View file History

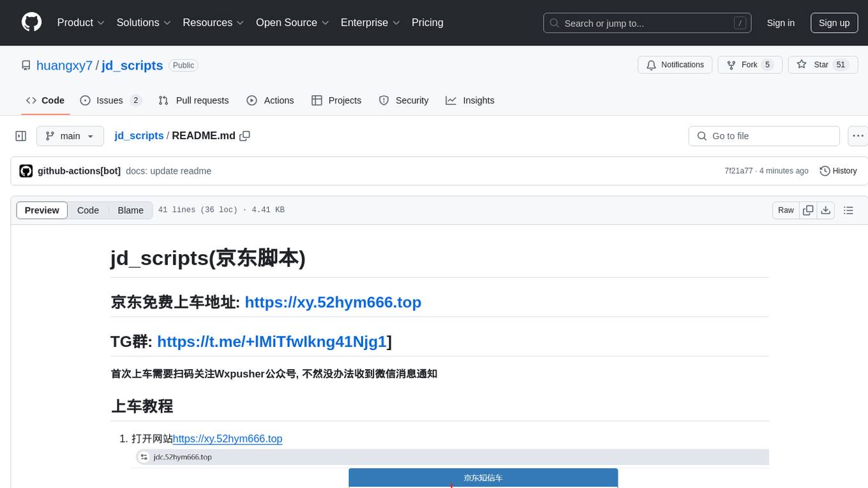838,171
